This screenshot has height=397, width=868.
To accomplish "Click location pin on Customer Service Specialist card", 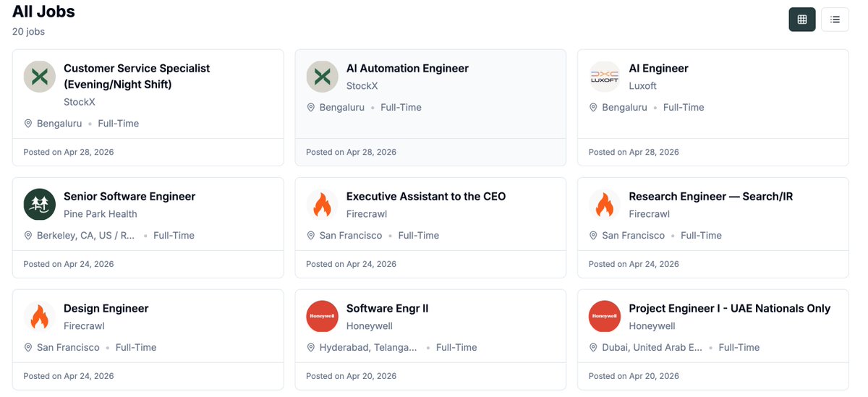I will coord(28,124).
